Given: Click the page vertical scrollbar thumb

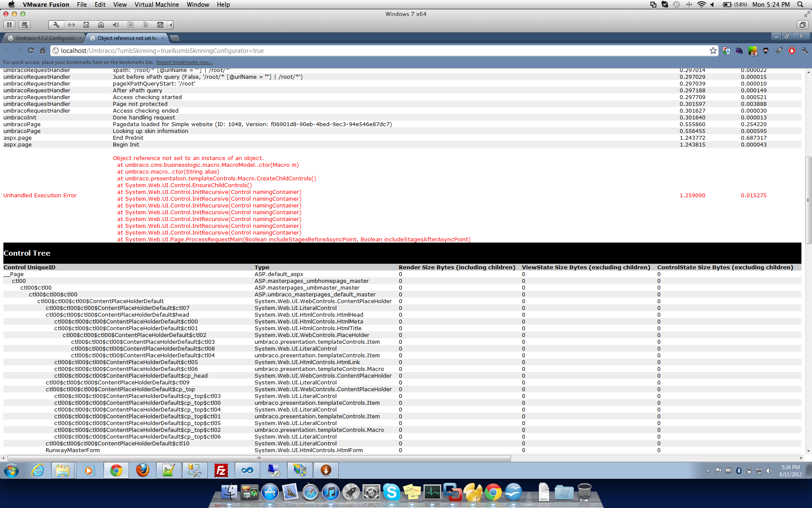Looking at the screenshot, I should pos(808,200).
